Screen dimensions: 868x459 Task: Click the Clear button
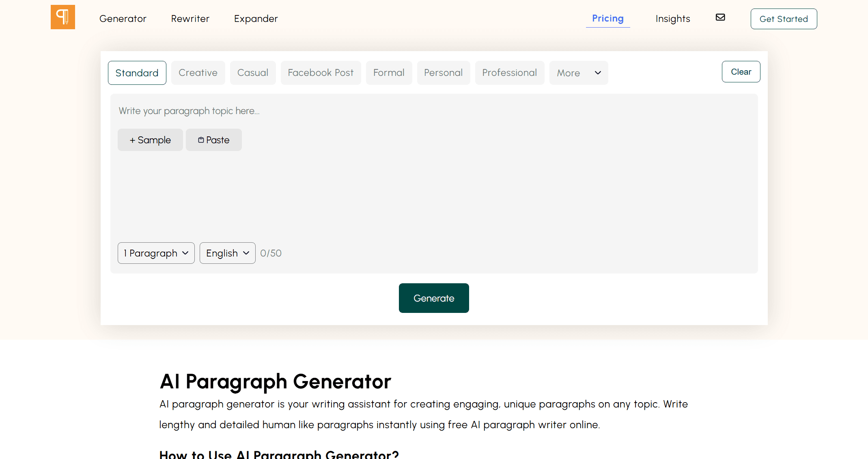(741, 72)
